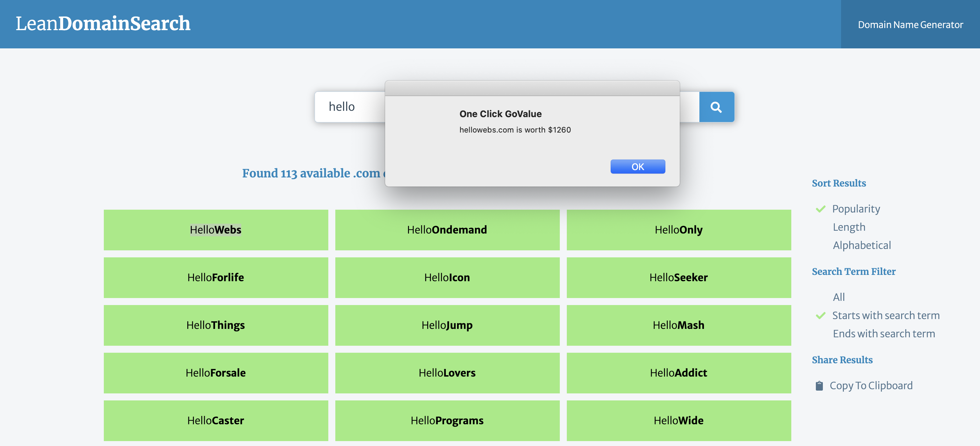Go to the LeanDomainSearch home logo
The height and width of the screenshot is (446, 980).
(103, 23)
